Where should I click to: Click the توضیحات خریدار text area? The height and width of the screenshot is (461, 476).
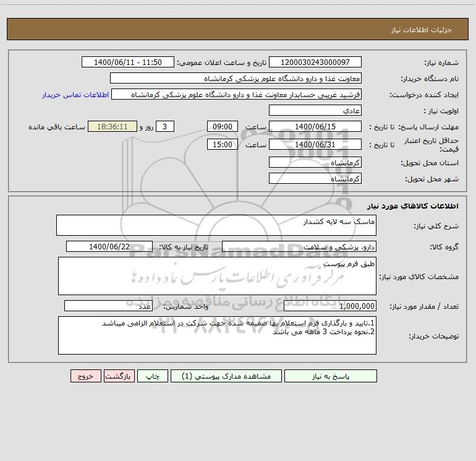(217, 335)
